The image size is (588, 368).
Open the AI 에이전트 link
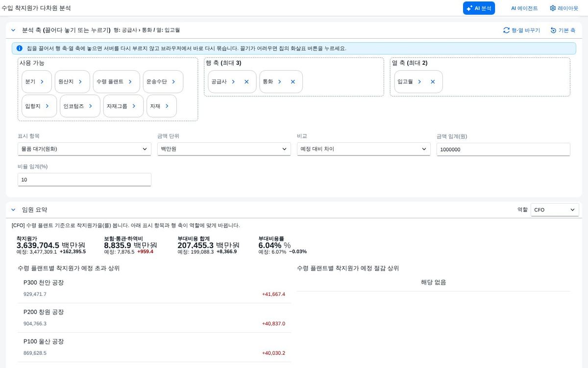[524, 8]
